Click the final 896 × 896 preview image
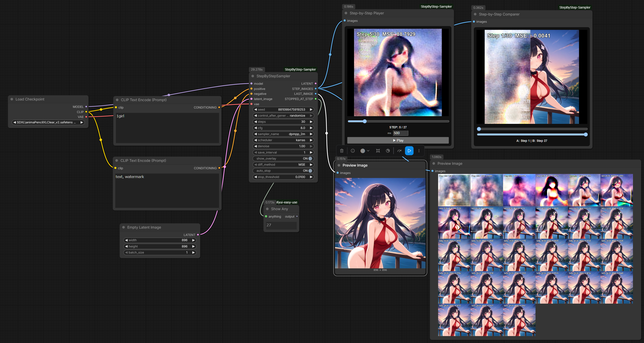 (380, 223)
